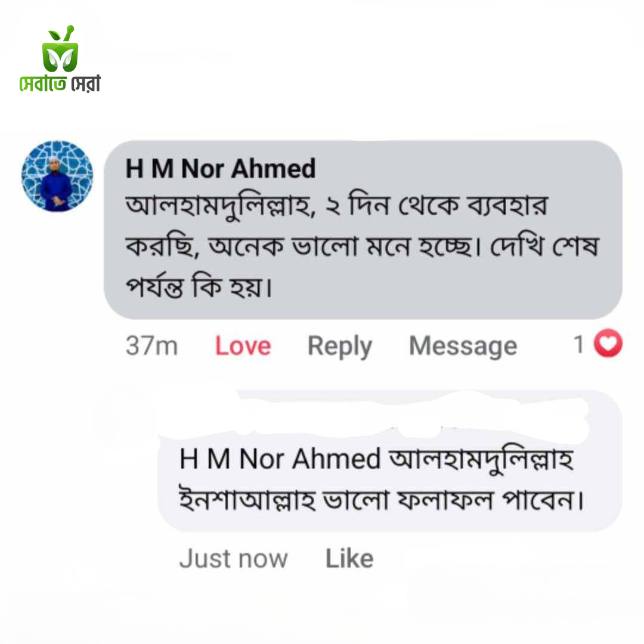
Task: Click Message under the first comment
Action: click(x=463, y=346)
